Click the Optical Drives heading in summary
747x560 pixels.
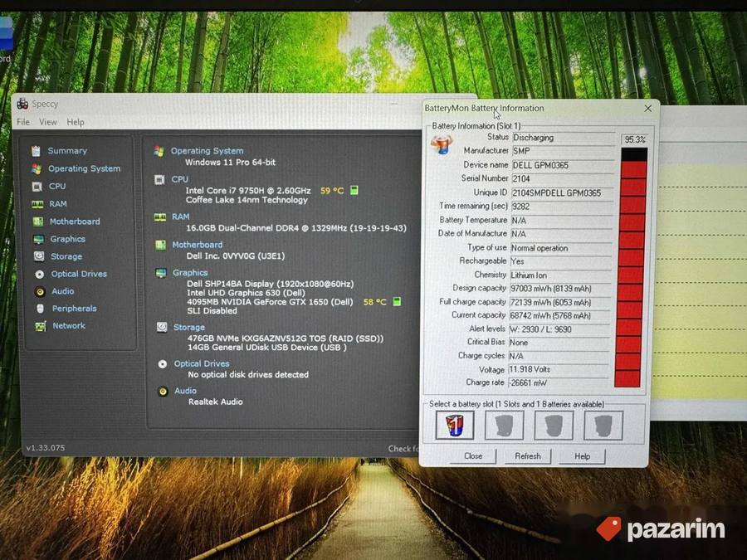point(202,364)
